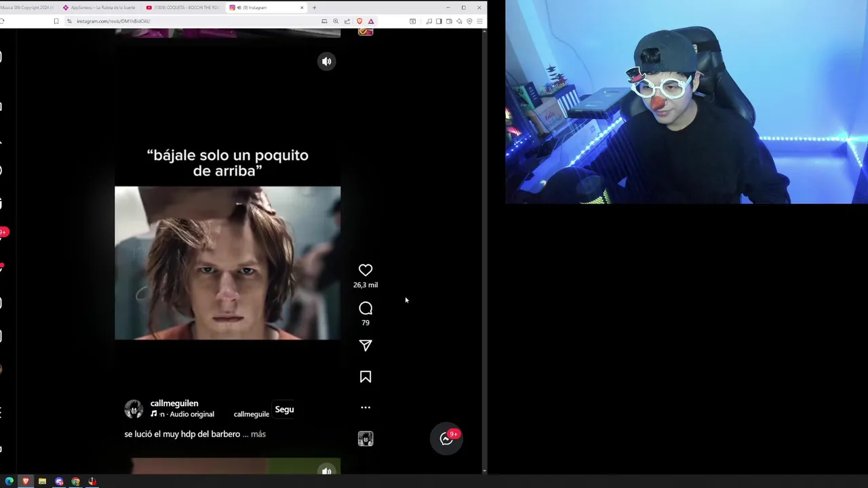868x488 pixels.
Task: Open the floating messages button with 9+ badge
Action: tap(446, 439)
